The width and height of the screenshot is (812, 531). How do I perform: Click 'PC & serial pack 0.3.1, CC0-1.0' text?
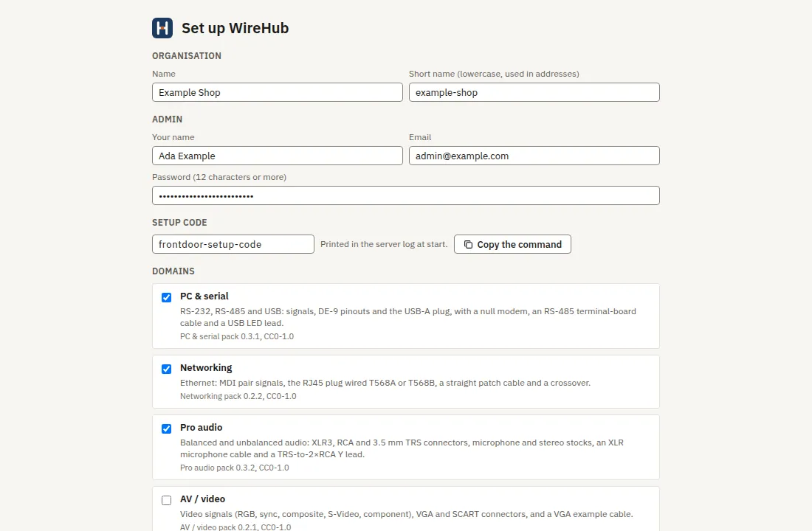coord(237,336)
